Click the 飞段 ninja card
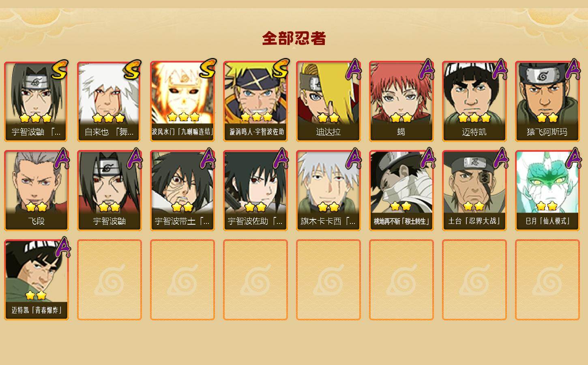 point(36,191)
